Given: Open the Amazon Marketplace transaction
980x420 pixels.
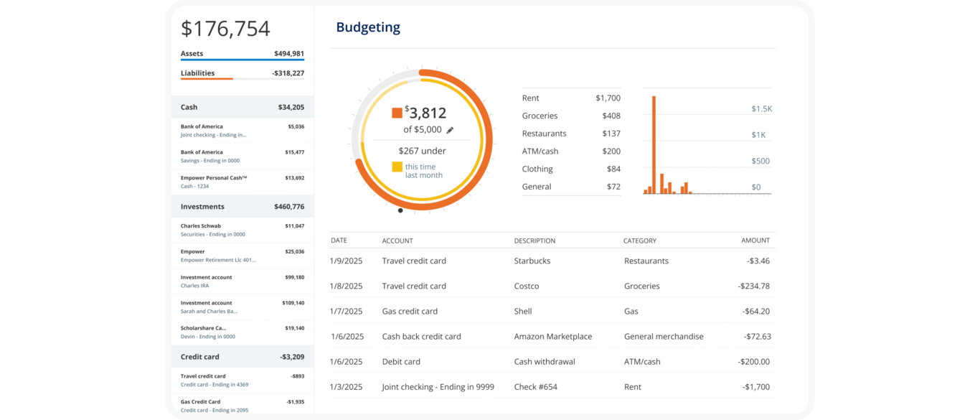Looking at the screenshot, I should click(x=552, y=337).
